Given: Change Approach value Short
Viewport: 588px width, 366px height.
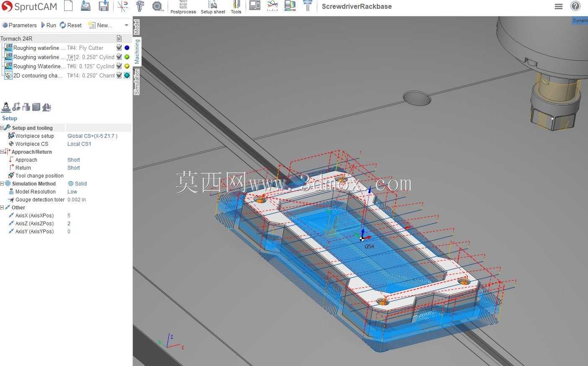Looking at the screenshot, I should pyautogui.click(x=74, y=160).
